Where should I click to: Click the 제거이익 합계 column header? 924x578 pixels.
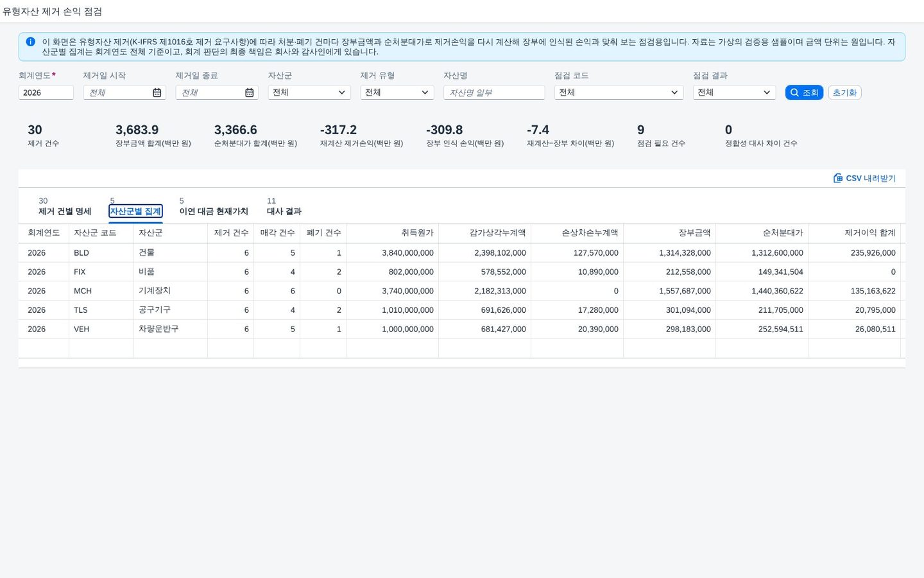pos(855,233)
